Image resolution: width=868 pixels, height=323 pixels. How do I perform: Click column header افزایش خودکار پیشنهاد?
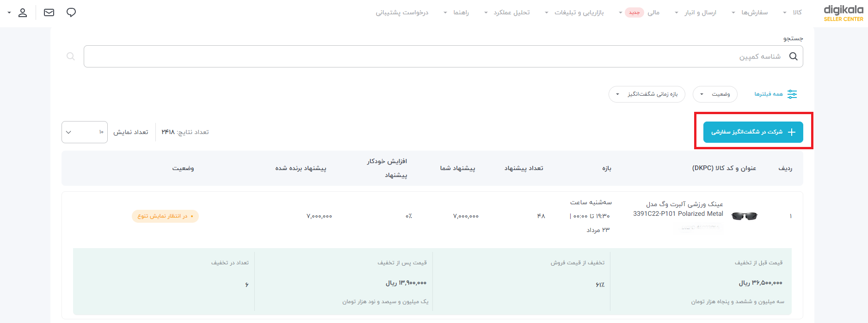[x=387, y=168]
